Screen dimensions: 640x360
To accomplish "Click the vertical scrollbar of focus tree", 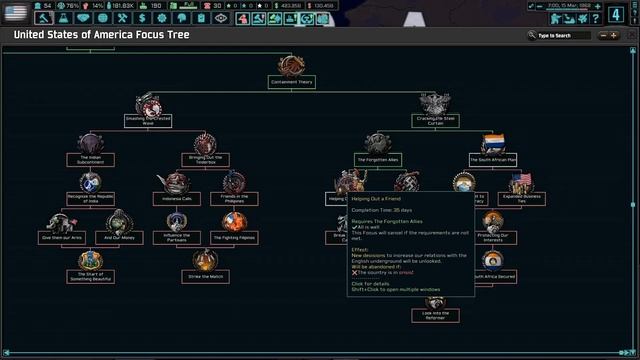I will (x=633, y=204).
